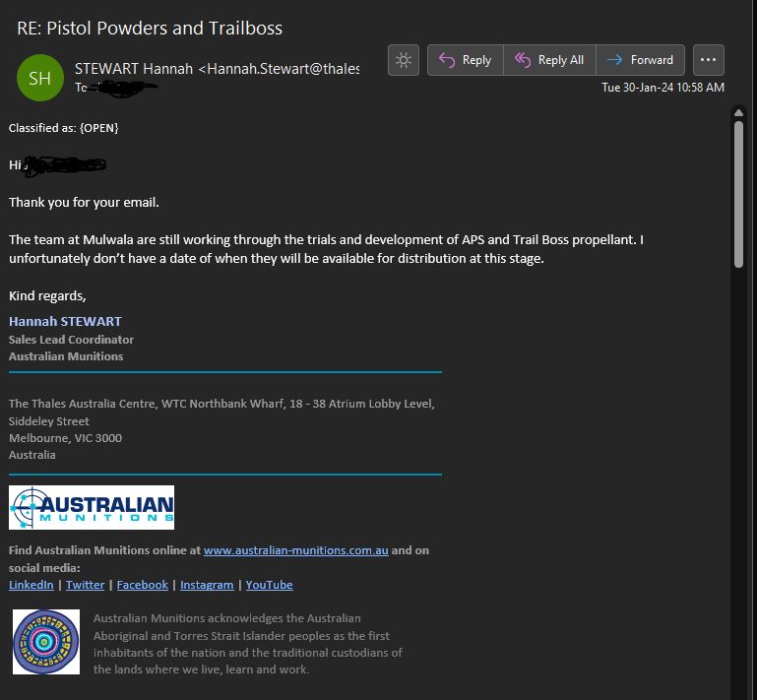757x700 pixels.
Task: Open the YouTube social link
Action: coord(269,585)
